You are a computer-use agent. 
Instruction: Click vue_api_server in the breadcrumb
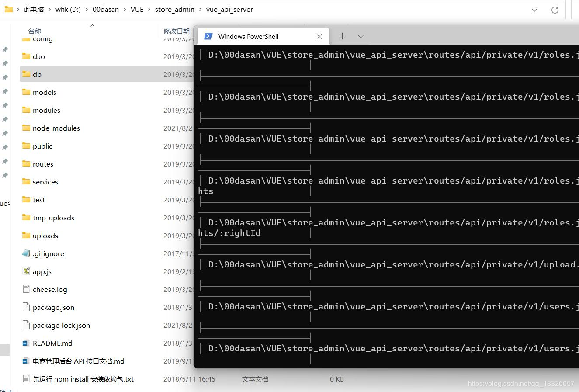pyautogui.click(x=229, y=9)
